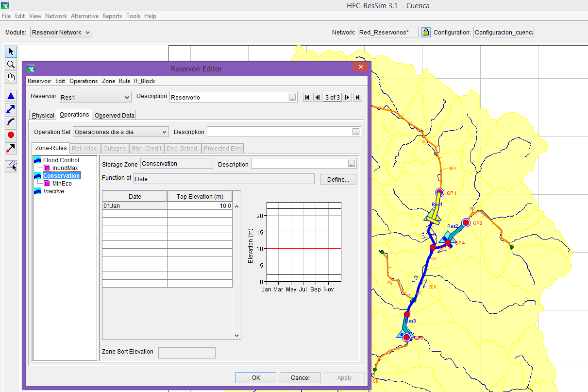The height and width of the screenshot is (392, 588).
Task: Open the Module dropdown
Action: tap(61, 33)
